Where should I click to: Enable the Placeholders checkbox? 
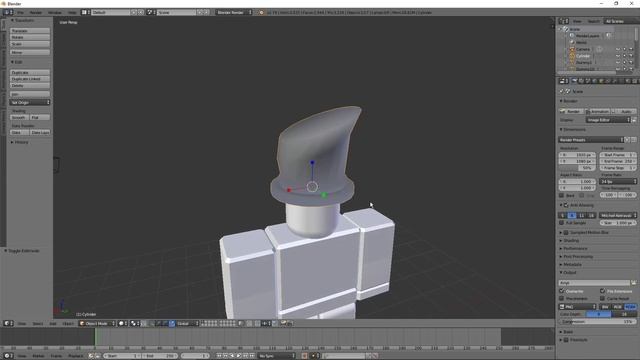click(562, 298)
